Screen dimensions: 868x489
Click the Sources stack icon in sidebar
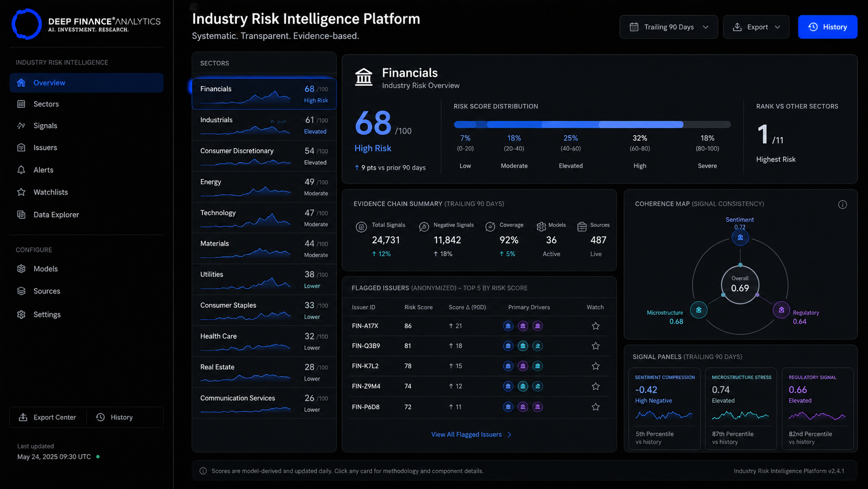pyautogui.click(x=21, y=291)
